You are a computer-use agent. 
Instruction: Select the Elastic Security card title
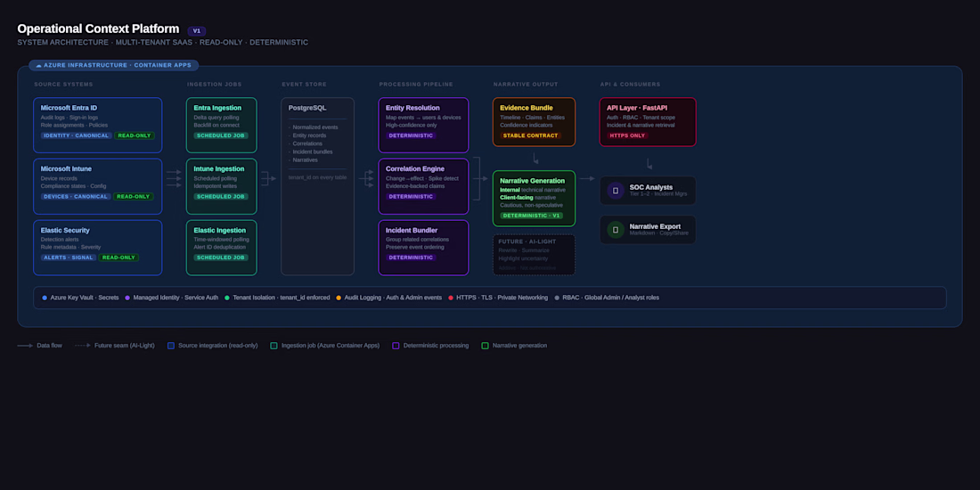click(x=65, y=230)
